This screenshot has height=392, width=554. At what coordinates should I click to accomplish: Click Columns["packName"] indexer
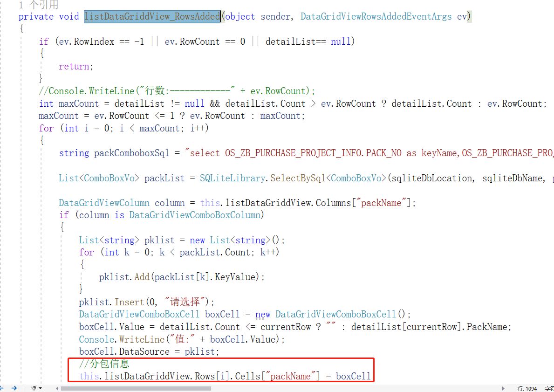(x=363, y=203)
